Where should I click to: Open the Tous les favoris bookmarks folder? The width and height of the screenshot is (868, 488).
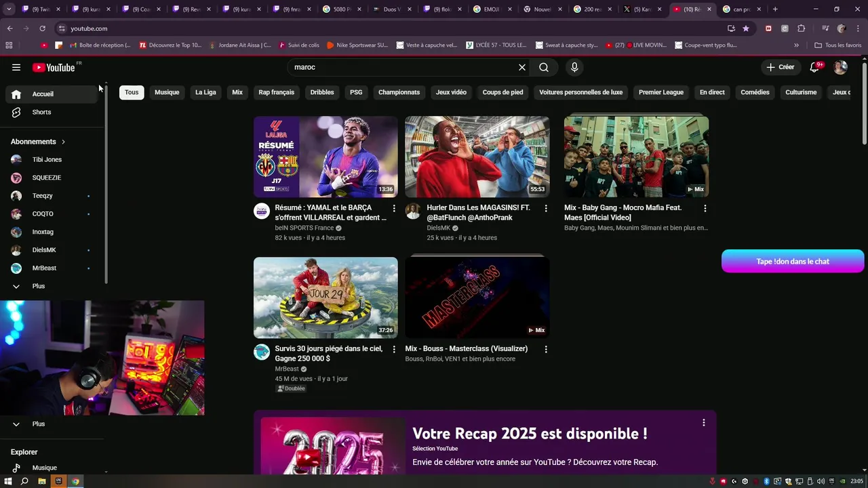point(837,45)
